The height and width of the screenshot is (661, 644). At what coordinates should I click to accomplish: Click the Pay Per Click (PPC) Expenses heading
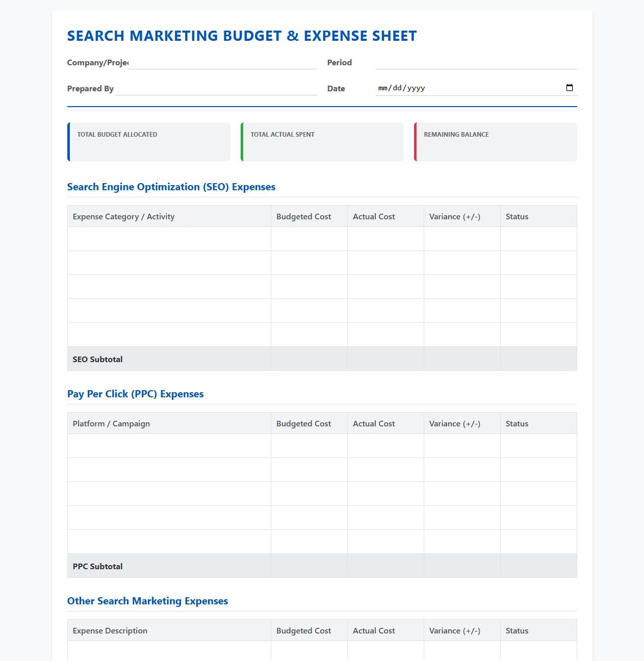click(136, 394)
